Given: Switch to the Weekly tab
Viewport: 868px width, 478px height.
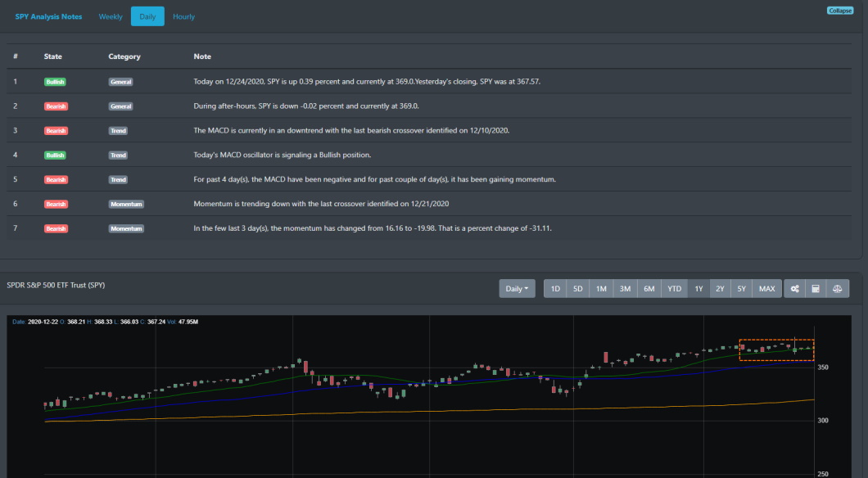Looking at the screenshot, I should pos(111,16).
